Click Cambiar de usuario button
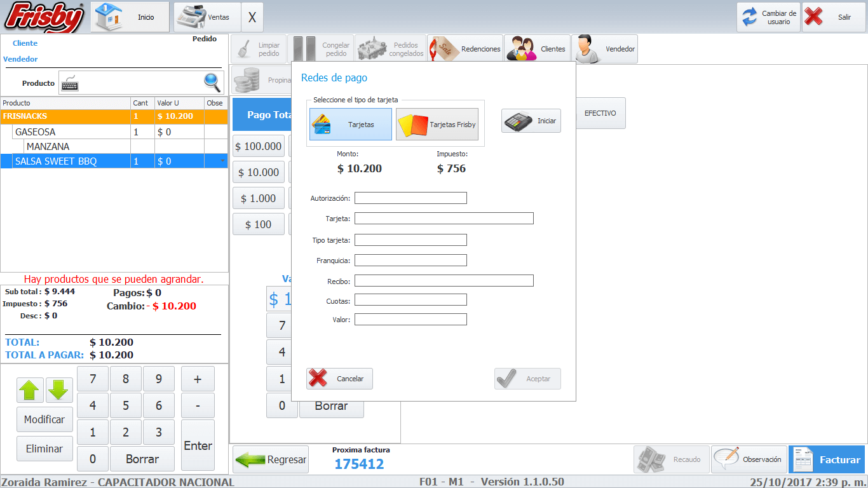 768,17
